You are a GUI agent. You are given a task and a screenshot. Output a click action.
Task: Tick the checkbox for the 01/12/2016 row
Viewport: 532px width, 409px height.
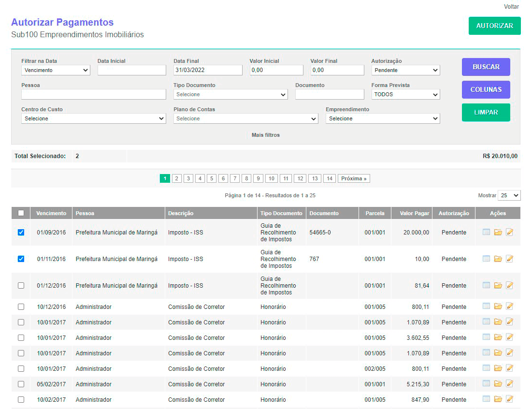pos(21,286)
